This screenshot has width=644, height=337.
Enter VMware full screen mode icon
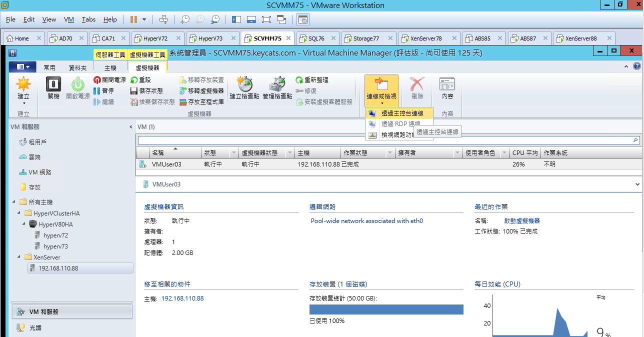(x=266, y=19)
